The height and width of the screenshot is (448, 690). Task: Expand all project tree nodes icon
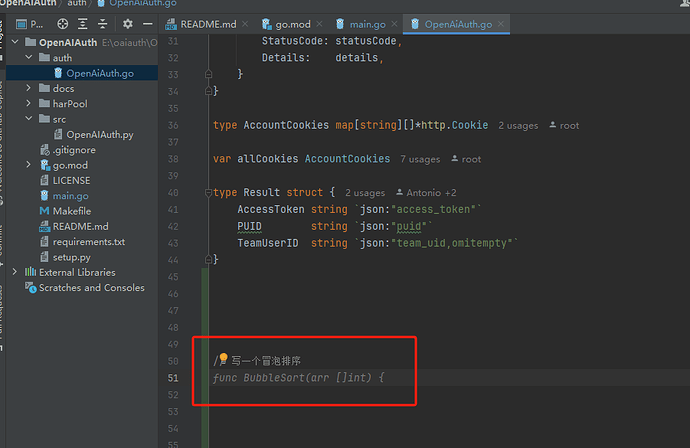(x=82, y=24)
